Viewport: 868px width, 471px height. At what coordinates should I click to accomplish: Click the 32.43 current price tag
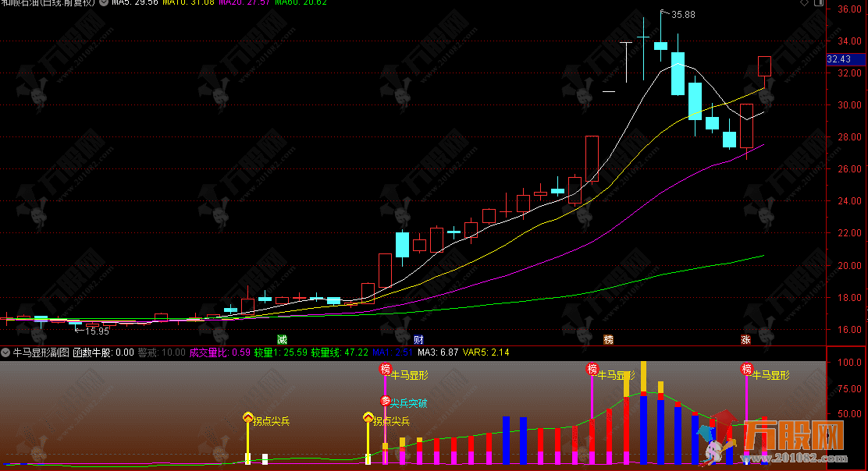point(839,59)
